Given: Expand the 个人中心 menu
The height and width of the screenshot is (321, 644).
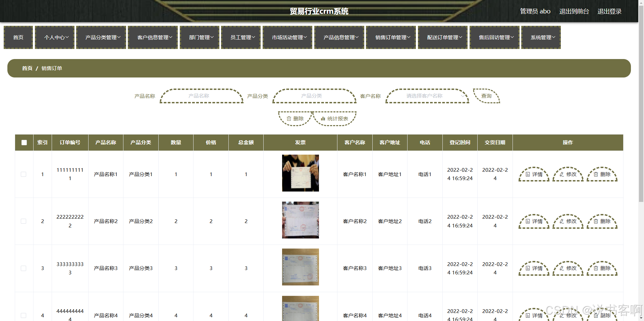Looking at the screenshot, I should 55,38.
